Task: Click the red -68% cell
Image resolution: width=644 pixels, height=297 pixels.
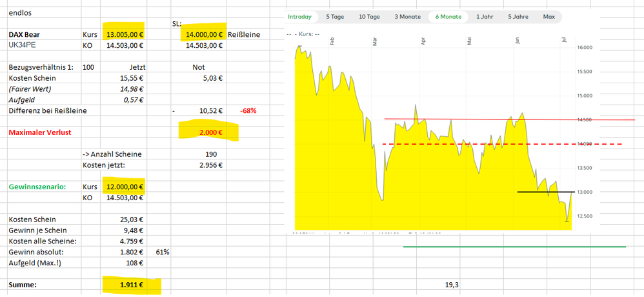Action: pyautogui.click(x=248, y=111)
